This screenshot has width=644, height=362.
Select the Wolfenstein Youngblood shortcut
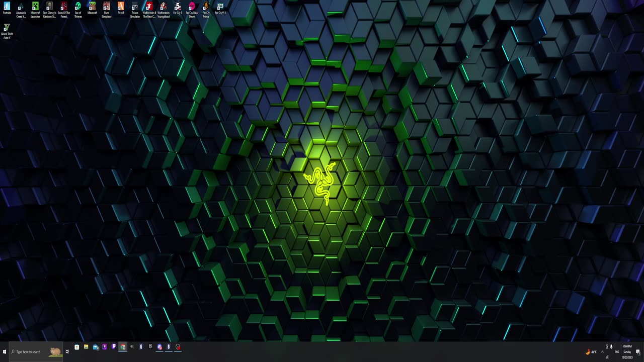point(164,10)
